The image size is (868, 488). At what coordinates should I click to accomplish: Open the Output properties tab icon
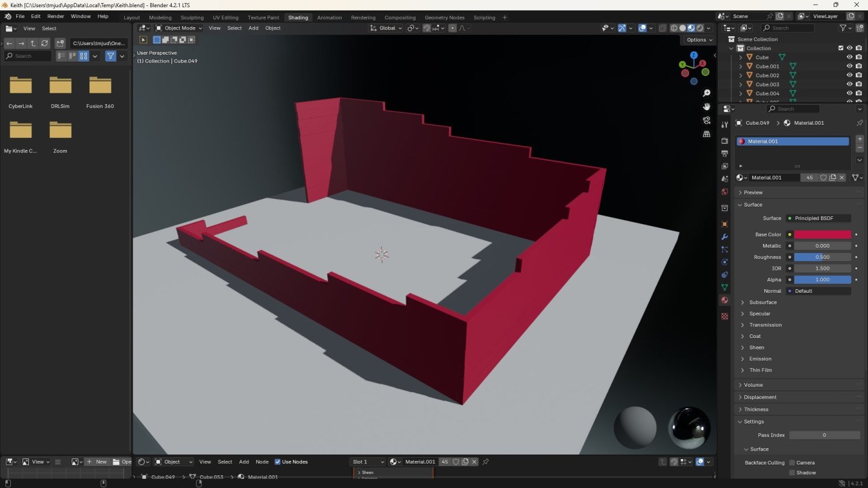[x=725, y=154]
